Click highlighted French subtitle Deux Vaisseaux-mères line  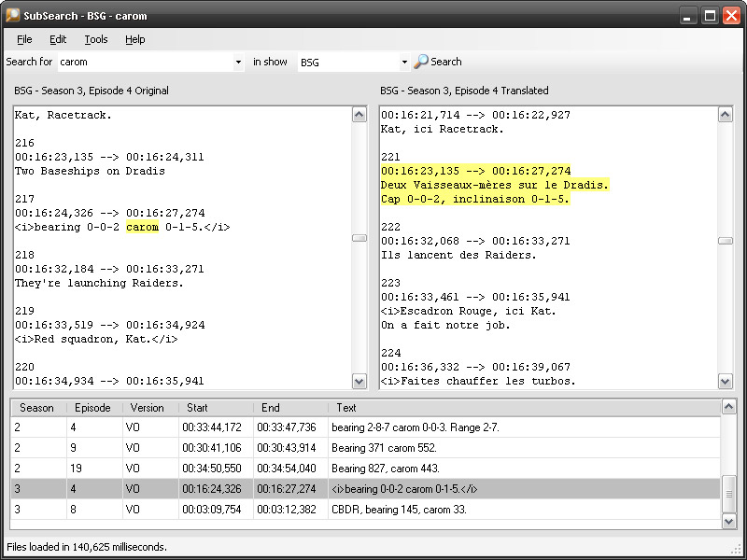pyautogui.click(x=495, y=185)
